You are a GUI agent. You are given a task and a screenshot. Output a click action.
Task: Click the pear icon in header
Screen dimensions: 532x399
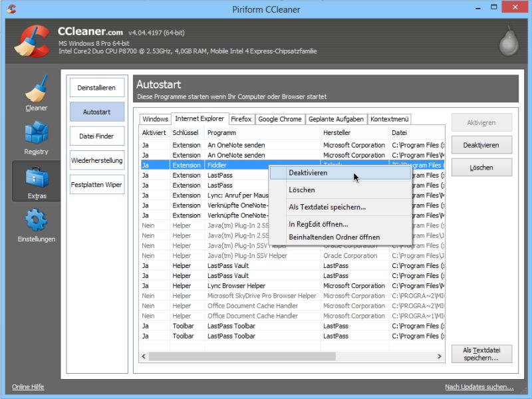pyautogui.click(x=509, y=41)
